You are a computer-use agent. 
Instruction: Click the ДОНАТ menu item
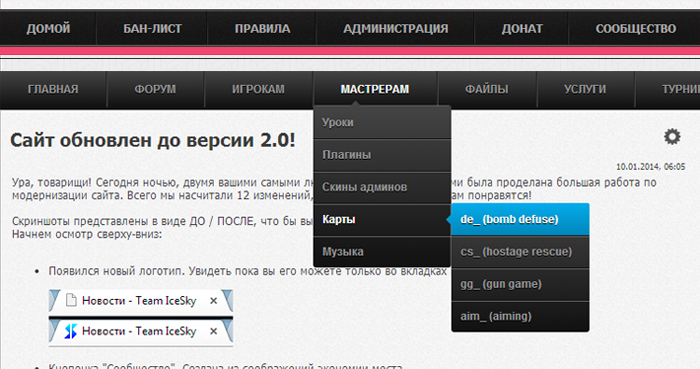pyautogui.click(x=522, y=29)
